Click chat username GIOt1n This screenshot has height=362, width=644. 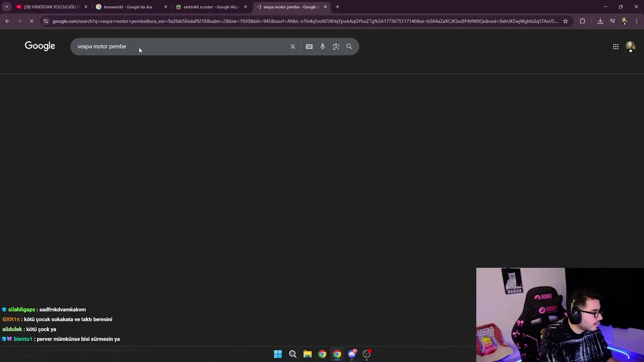click(11, 319)
